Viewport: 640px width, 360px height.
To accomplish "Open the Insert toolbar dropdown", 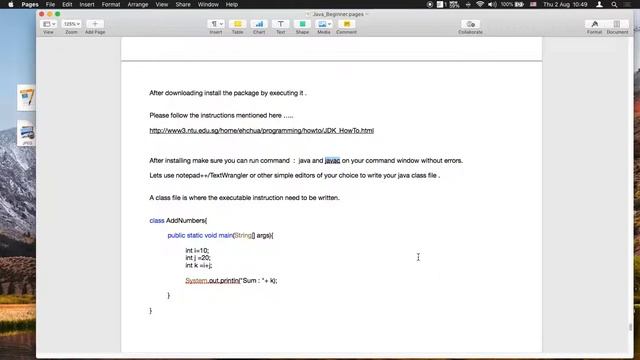I will 216,24.
